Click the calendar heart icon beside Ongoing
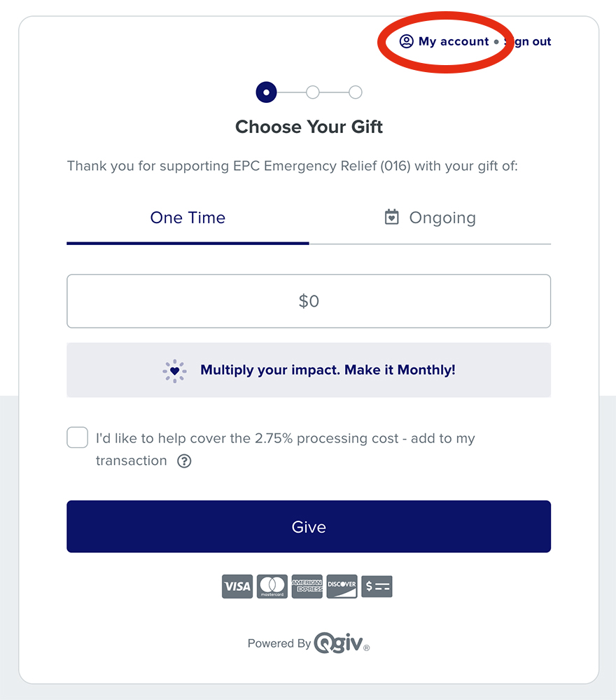616x700 pixels. [x=392, y=217]
